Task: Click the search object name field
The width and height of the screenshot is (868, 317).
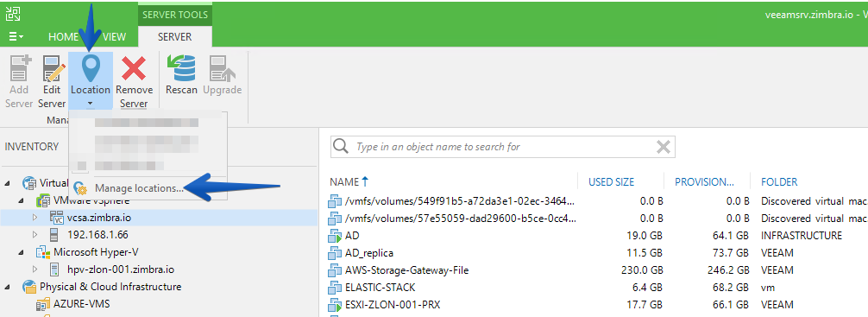Action: click(503, 147)
